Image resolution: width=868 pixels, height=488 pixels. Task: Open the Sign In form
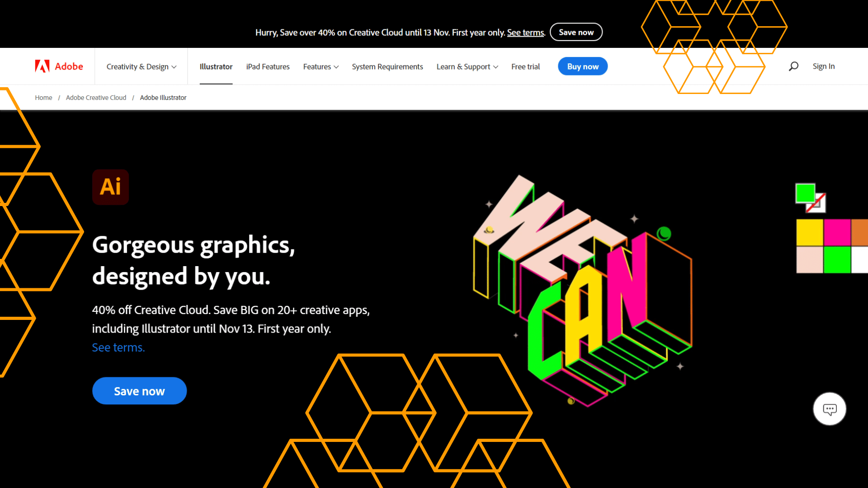823,66
